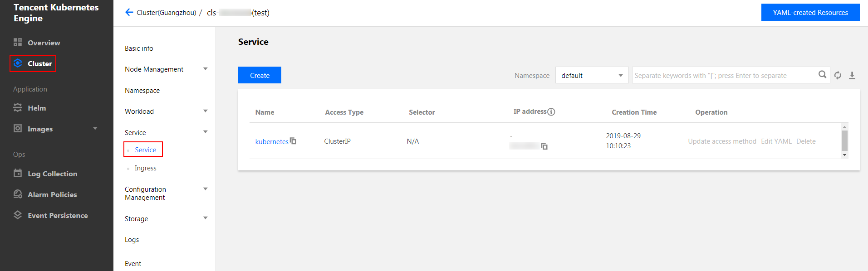
Task: Click the IP address info icon
Action: [551, 112]
